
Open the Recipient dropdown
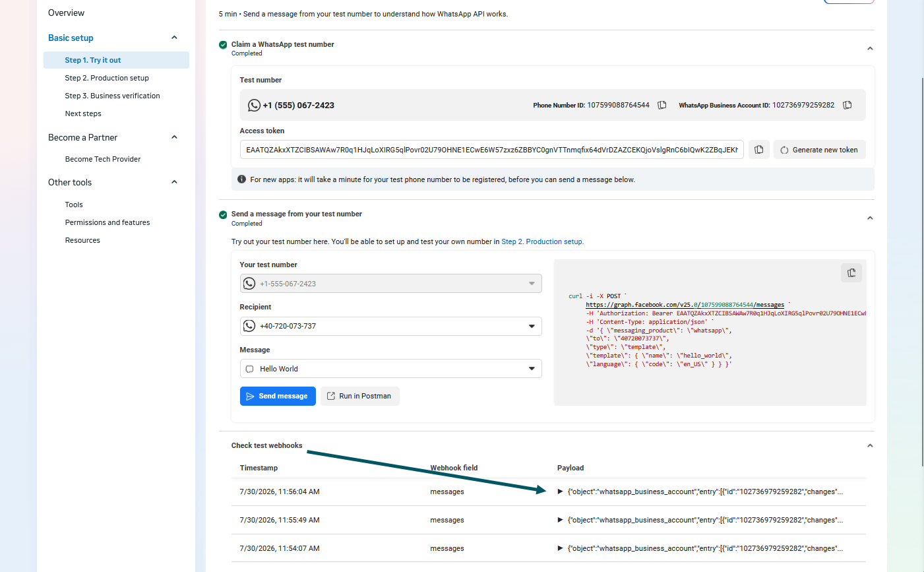391,326
